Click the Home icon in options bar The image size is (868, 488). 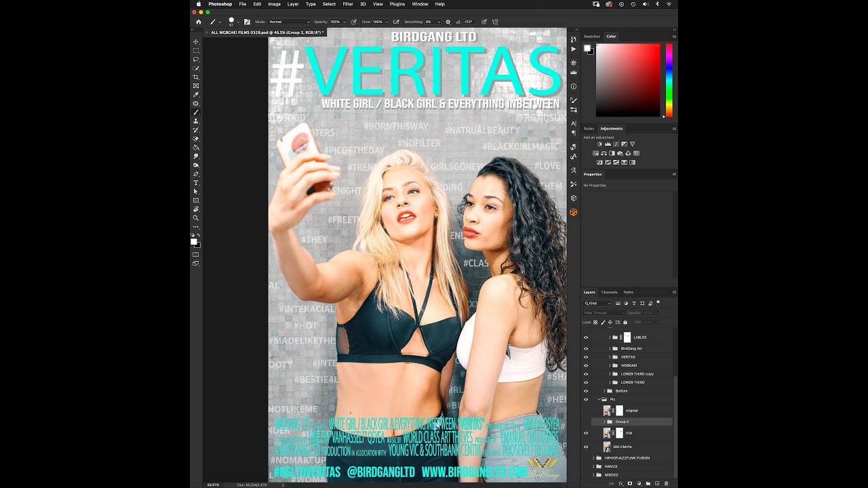click(199, 22)
